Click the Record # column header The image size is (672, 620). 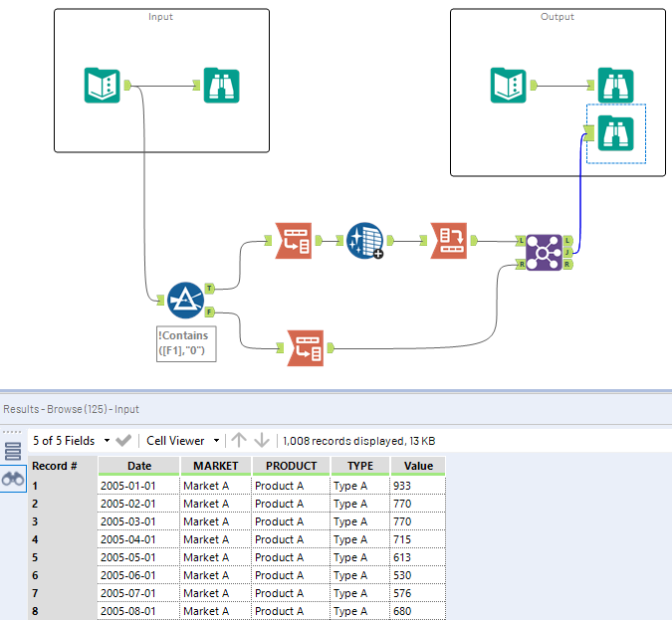click(63, 466)
